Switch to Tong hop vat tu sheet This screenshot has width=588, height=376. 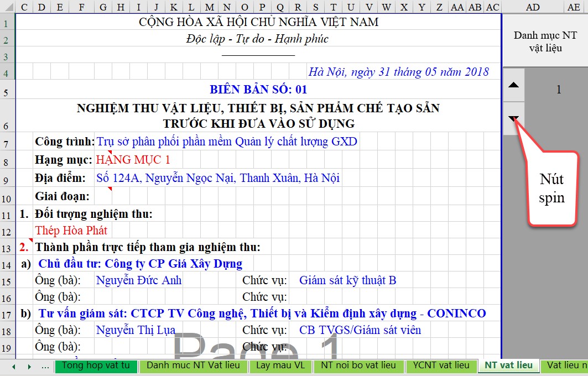(96, 365)
